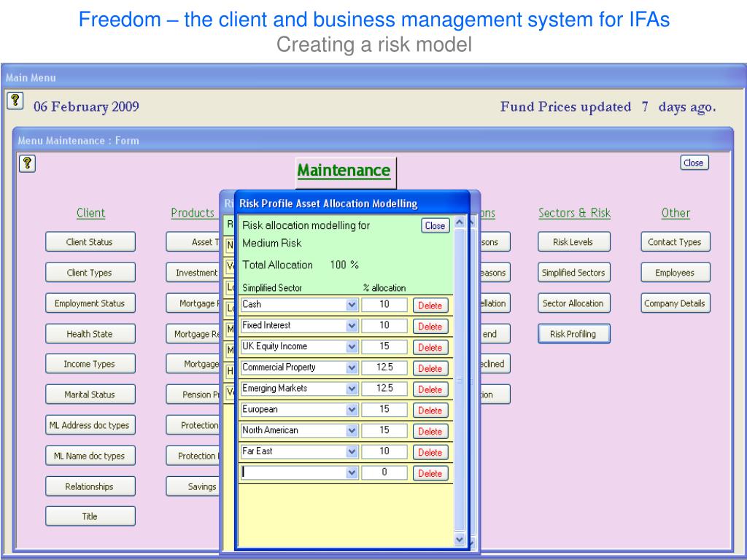Viewport: 747px width, 560px height.
Task: Click the Total Allocation 100 % text
Action: click(301, 265)
